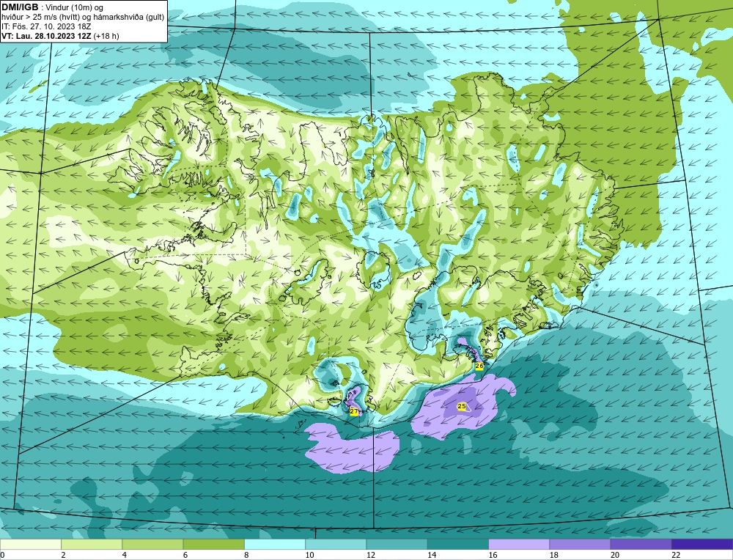Select the 18–20 m/s purple legend swatch

[x=580, y=545]
